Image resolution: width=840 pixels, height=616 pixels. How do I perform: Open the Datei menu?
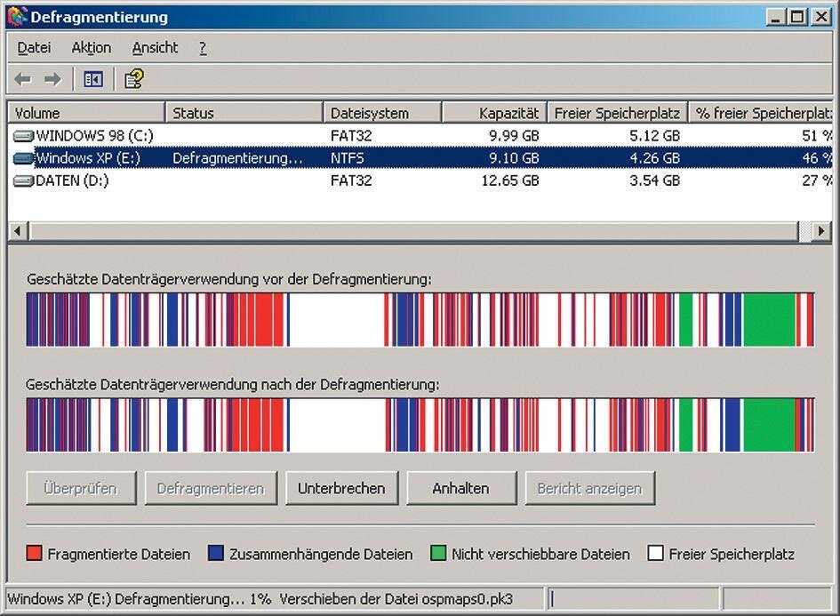point(34,48)
